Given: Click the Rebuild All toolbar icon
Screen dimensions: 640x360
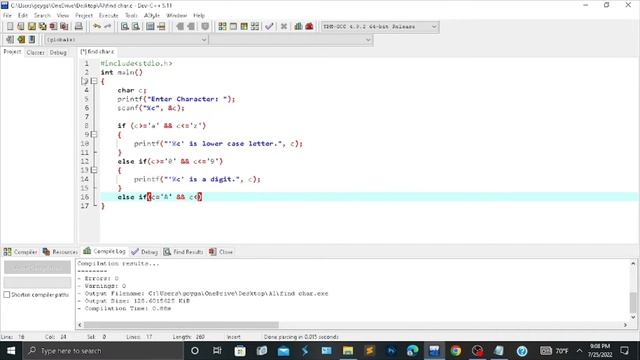Looking at the screenshot, I should coord(255,27).
